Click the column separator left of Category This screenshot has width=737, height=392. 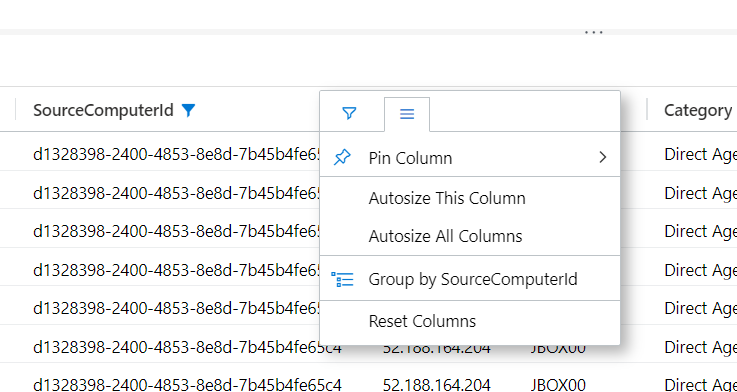[x=647, y=110]
